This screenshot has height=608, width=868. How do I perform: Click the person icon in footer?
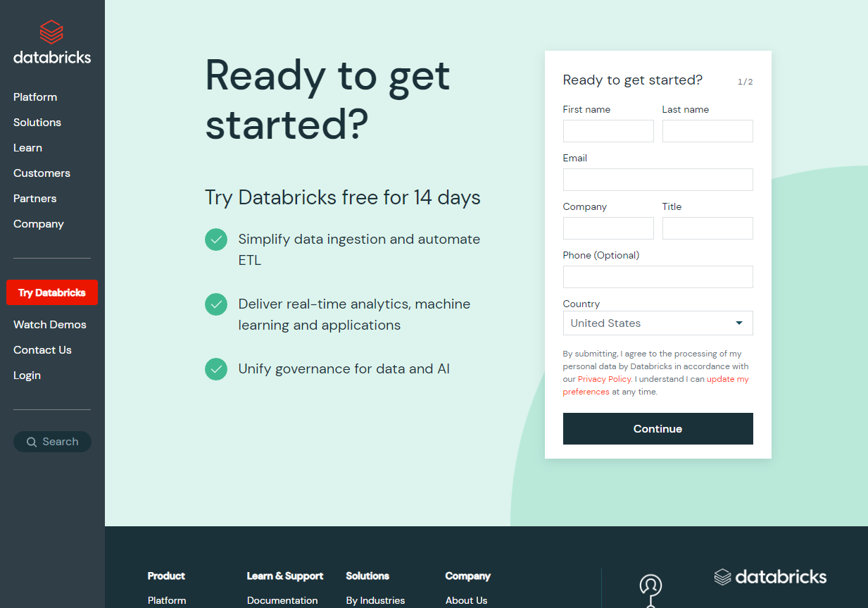(650, 590)
